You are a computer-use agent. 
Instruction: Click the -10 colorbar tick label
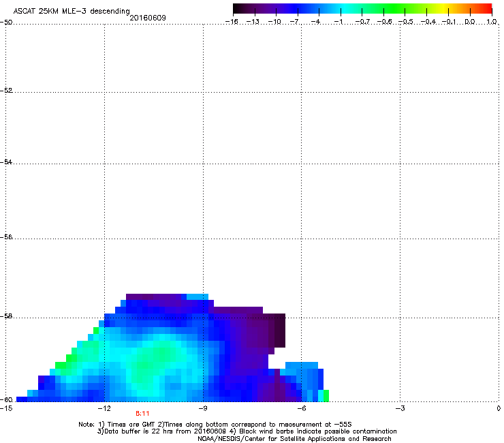click(274, 22)
